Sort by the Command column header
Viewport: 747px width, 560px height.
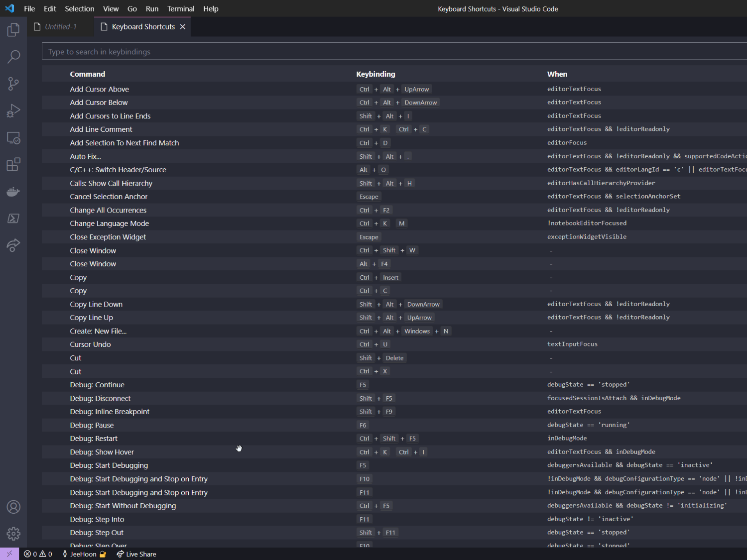click(x=88, y=74)
